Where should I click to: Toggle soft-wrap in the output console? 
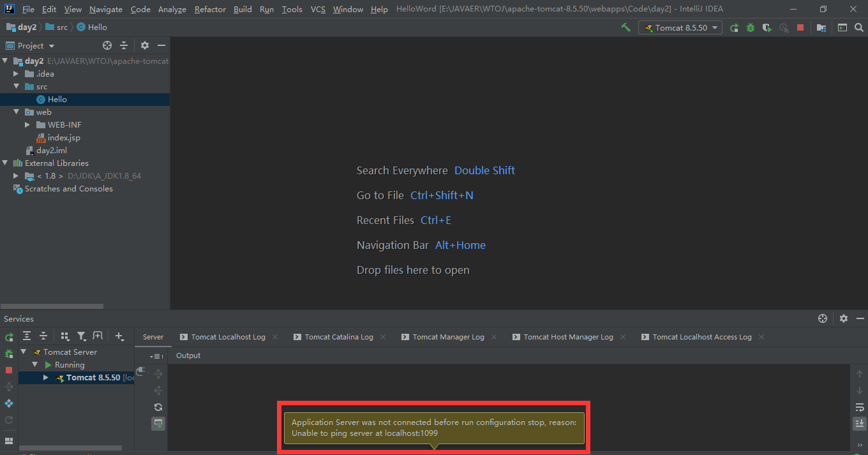point(860,407)
